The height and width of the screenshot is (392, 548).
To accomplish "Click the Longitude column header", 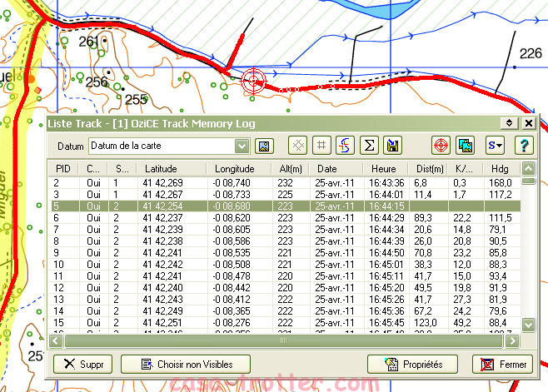I will pos(239,169).
